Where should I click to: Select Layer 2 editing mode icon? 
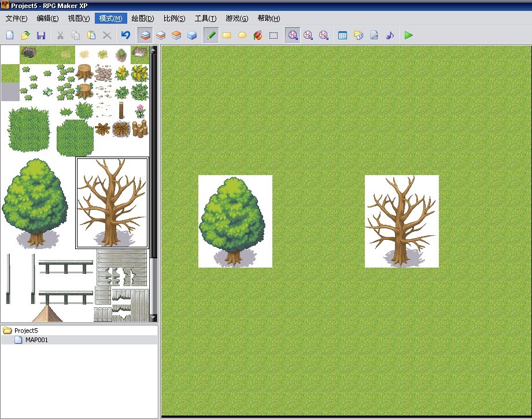point(161,35)
